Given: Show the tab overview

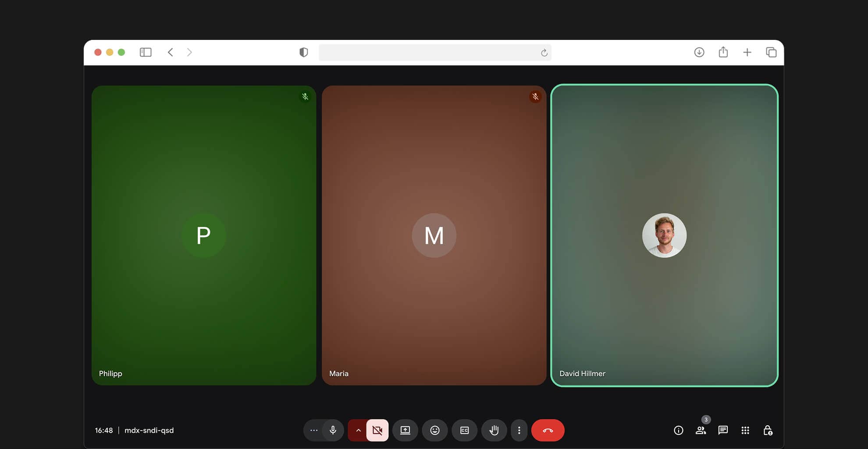Looking at the screenshot, I should (x=771, y=52).
